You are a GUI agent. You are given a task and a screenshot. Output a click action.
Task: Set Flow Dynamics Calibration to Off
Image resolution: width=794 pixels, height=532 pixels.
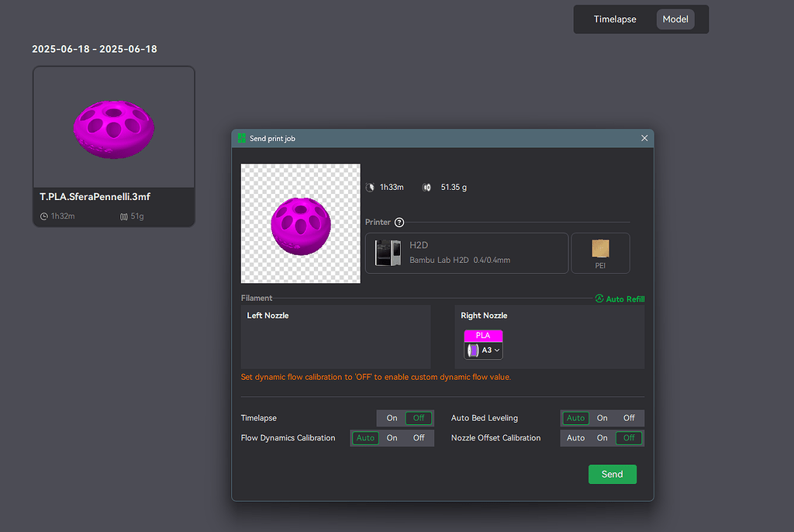point(419,437)
